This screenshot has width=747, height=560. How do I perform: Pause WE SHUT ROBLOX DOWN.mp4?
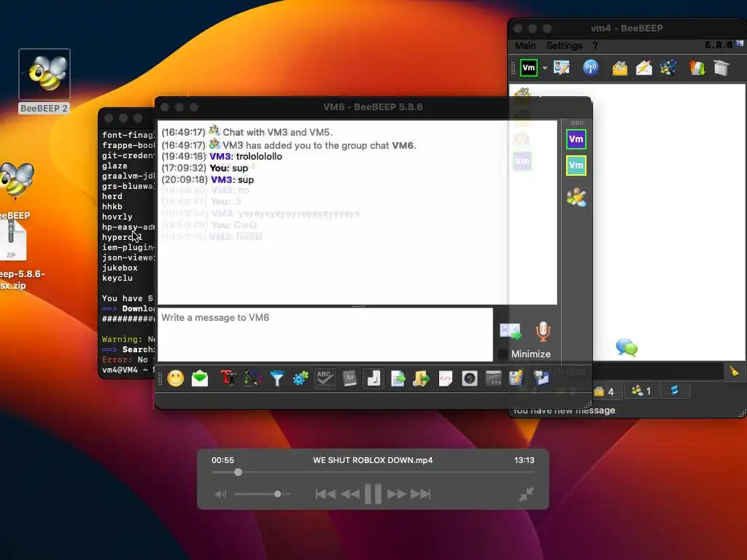(x=373, y=494)
